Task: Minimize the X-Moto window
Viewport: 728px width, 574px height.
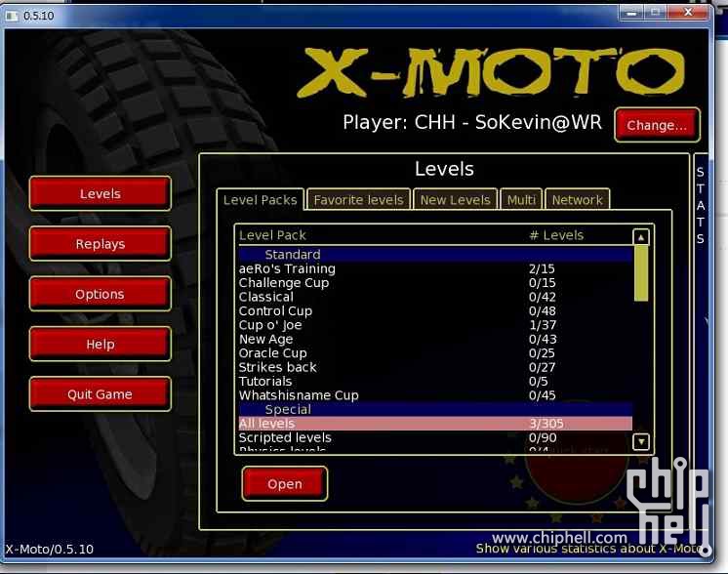Action: click(631, 13)
